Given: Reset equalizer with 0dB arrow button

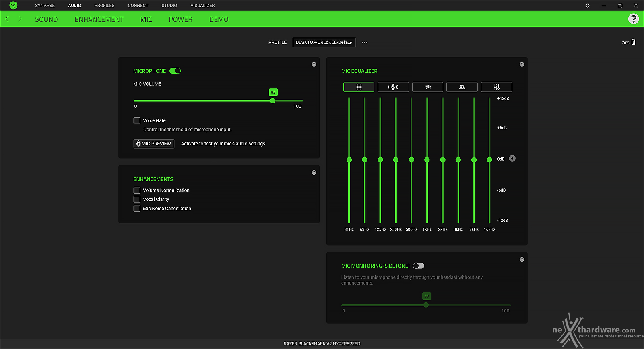Looking at the screenshot, I should [512, 159].
